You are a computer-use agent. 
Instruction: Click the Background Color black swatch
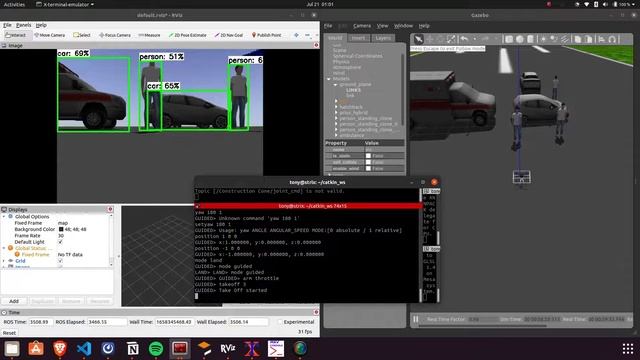coord(61,229)
